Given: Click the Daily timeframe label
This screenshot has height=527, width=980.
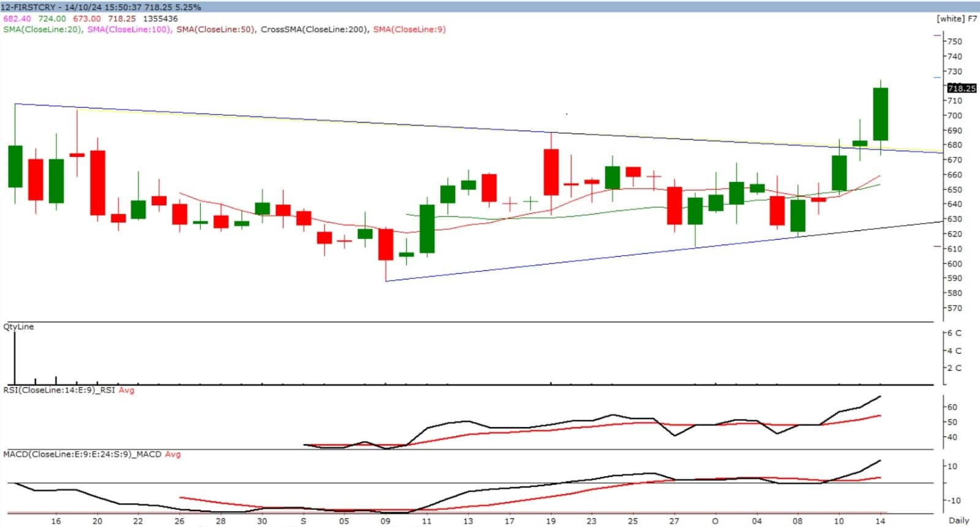Looking at the screenshot, I should point(959,520).
